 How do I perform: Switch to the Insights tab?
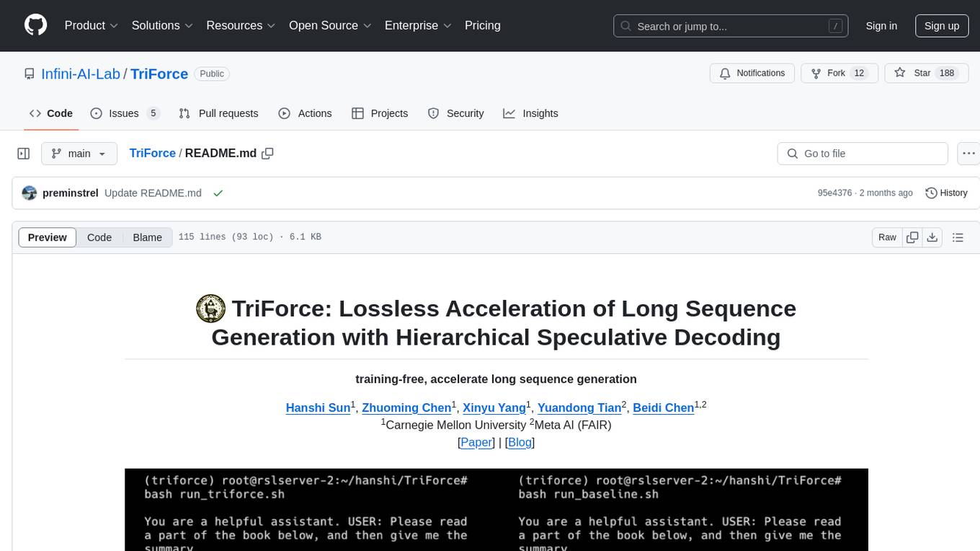coord(530,113)
